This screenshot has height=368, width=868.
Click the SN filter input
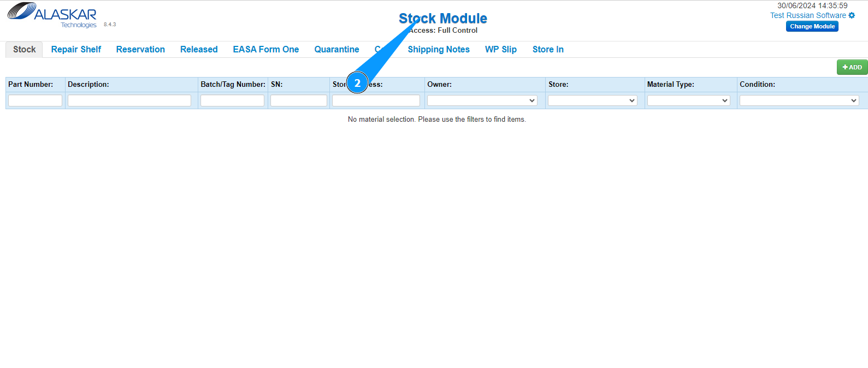pos(299,100)
